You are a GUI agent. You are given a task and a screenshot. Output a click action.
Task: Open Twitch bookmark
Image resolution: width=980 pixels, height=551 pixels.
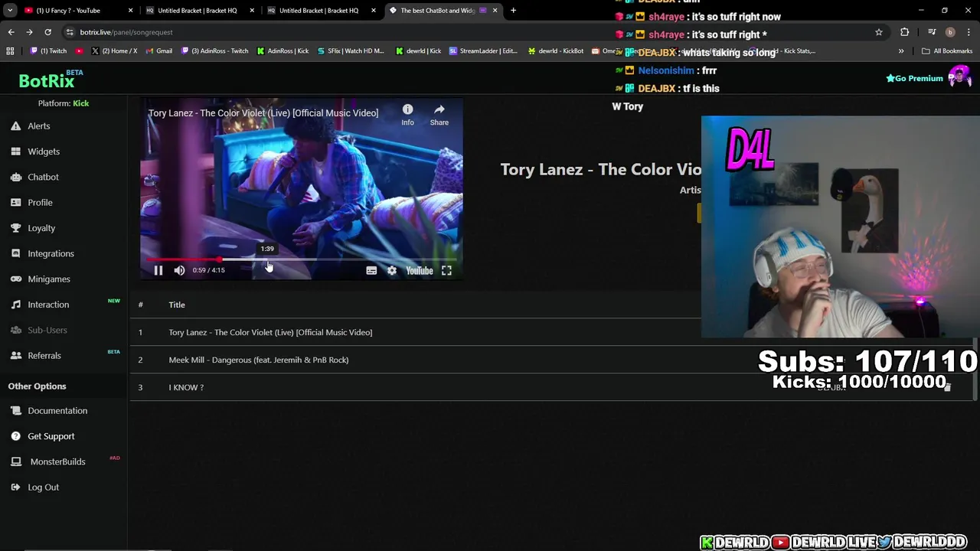48,51
